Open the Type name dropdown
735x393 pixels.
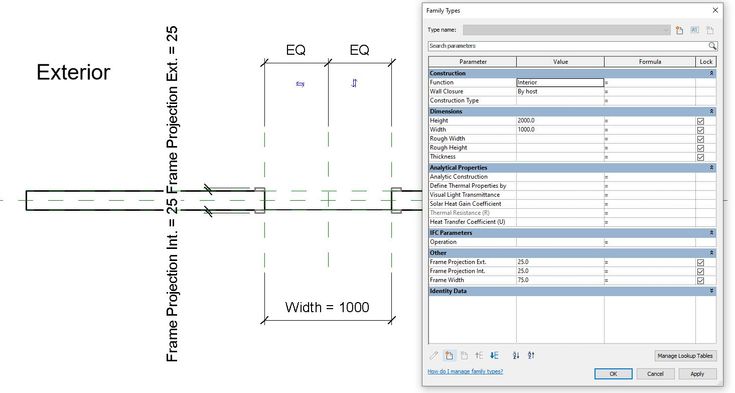point(666,30)
